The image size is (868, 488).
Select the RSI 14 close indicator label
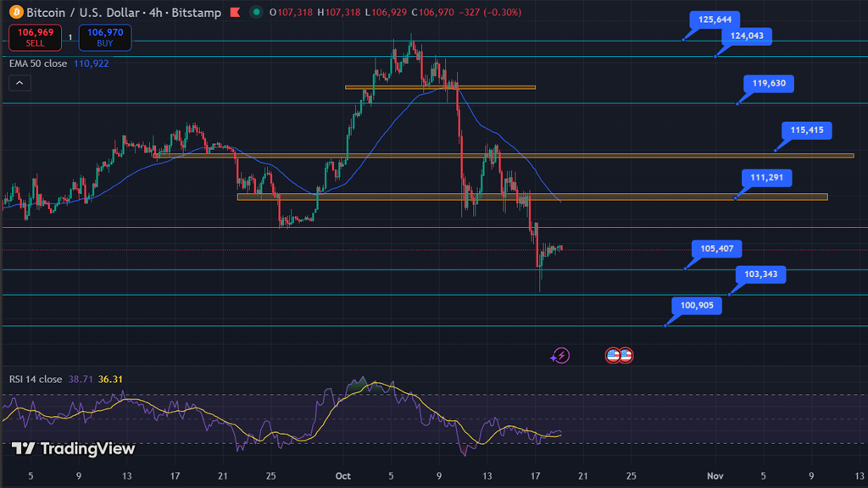pos(36,380)
